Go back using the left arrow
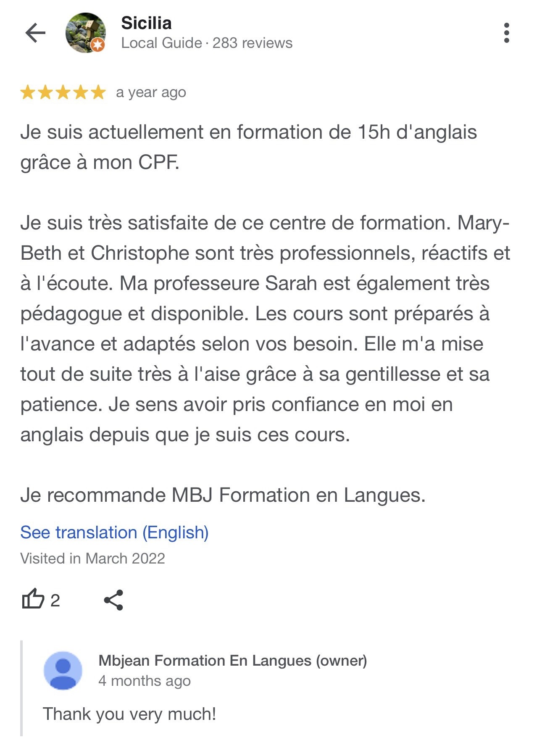The width and height of the screenshot is (542, 756). point(35,33)
